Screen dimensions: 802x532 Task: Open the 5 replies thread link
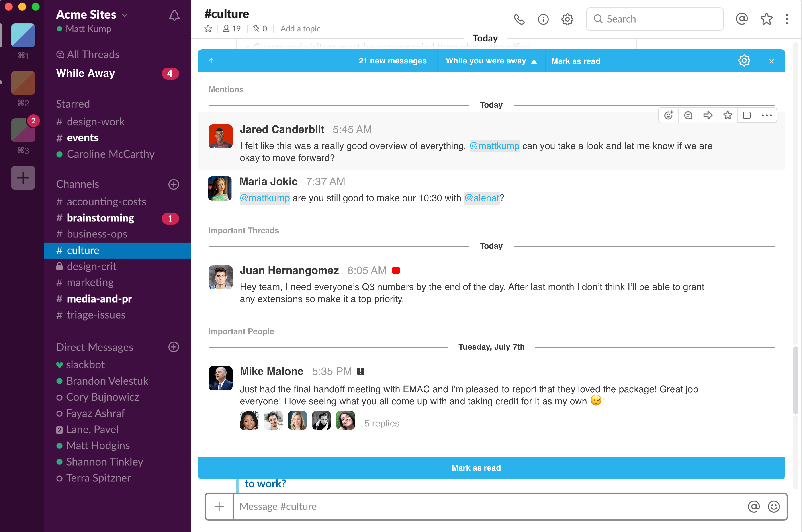click(x=381, y=423)
